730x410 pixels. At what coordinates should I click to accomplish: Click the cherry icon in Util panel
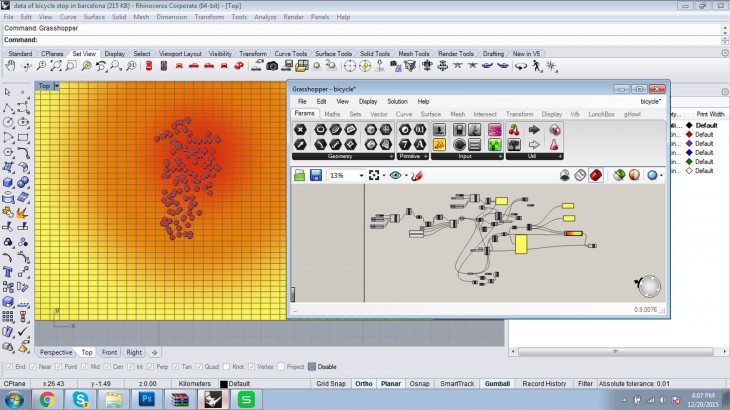514,130
